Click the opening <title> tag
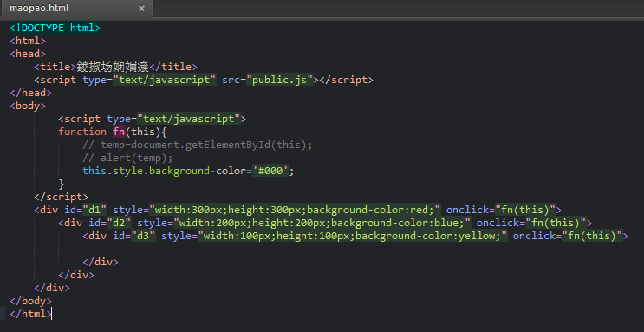644x332 pixels. pyautogui.click(x=55, y=67)
